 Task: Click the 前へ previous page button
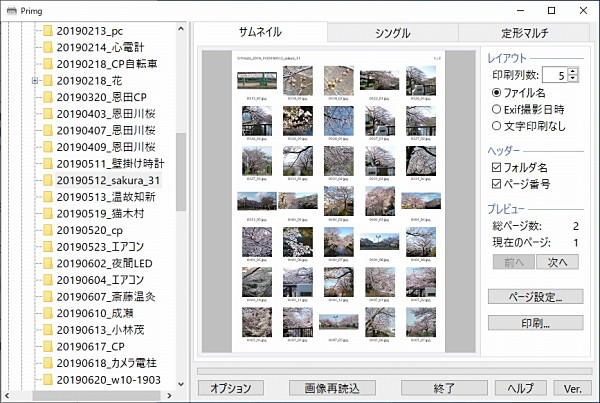coord(514,263)
